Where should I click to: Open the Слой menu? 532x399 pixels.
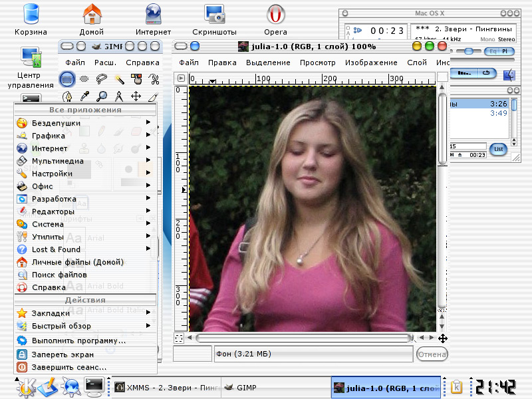click(417, 63)
